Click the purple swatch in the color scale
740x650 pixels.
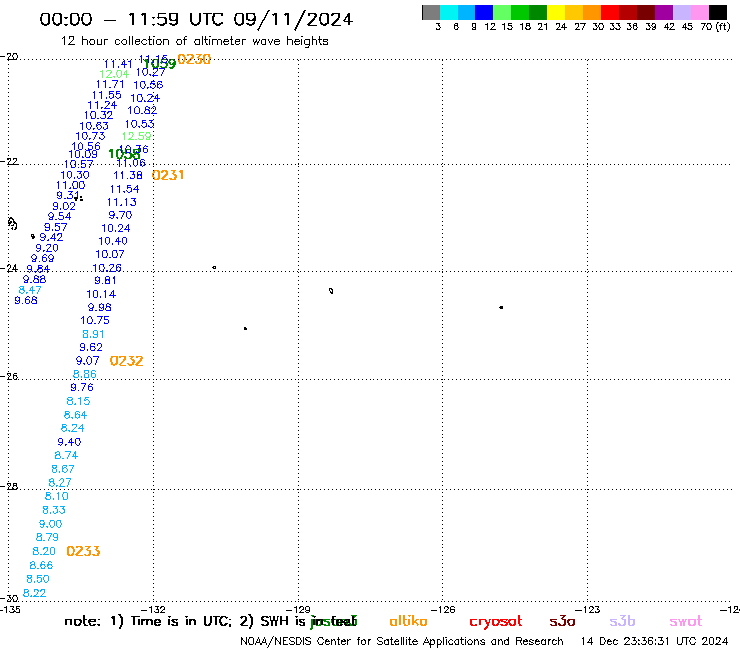664,12
